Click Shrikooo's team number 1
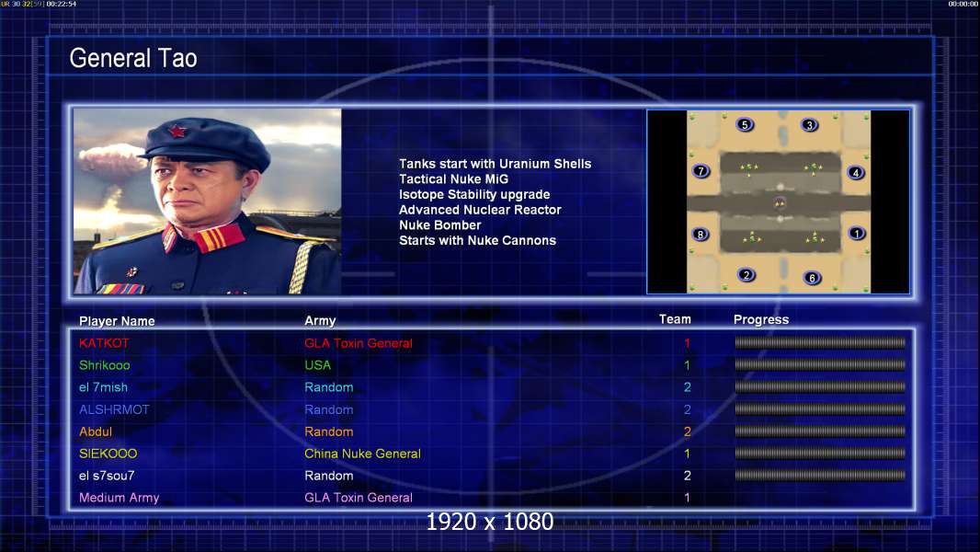 click(687, 365)
